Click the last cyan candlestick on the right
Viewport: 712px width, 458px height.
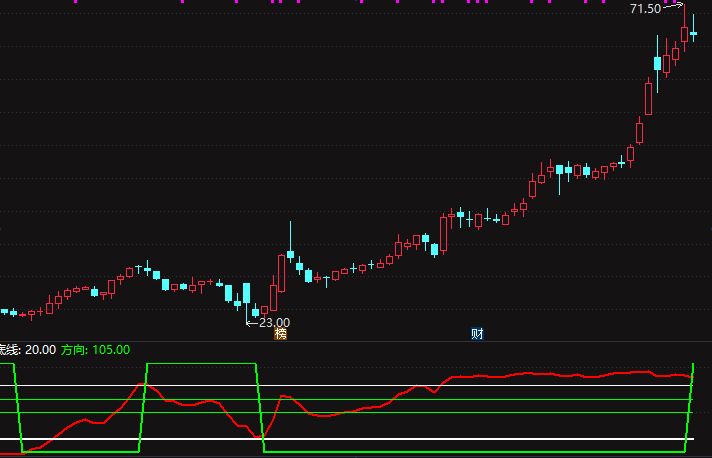coord(693,28)
